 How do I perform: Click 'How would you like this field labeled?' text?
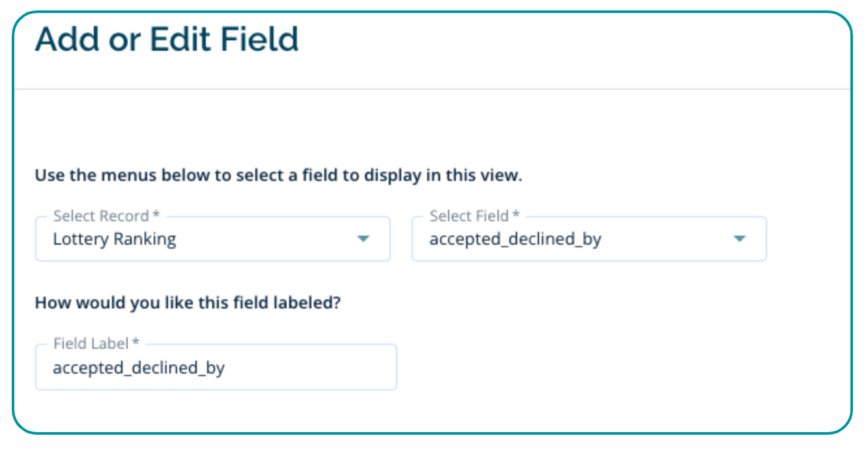coord(188,303)
